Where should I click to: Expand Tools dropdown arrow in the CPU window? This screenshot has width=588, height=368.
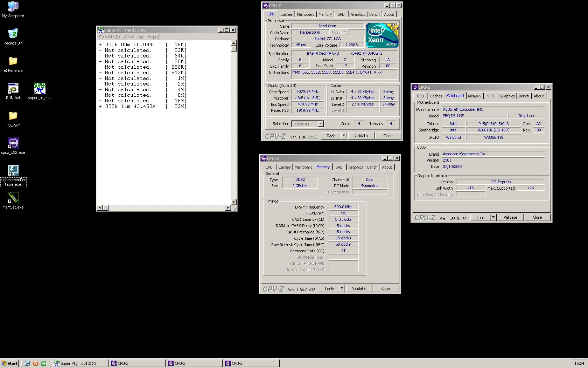344,136
